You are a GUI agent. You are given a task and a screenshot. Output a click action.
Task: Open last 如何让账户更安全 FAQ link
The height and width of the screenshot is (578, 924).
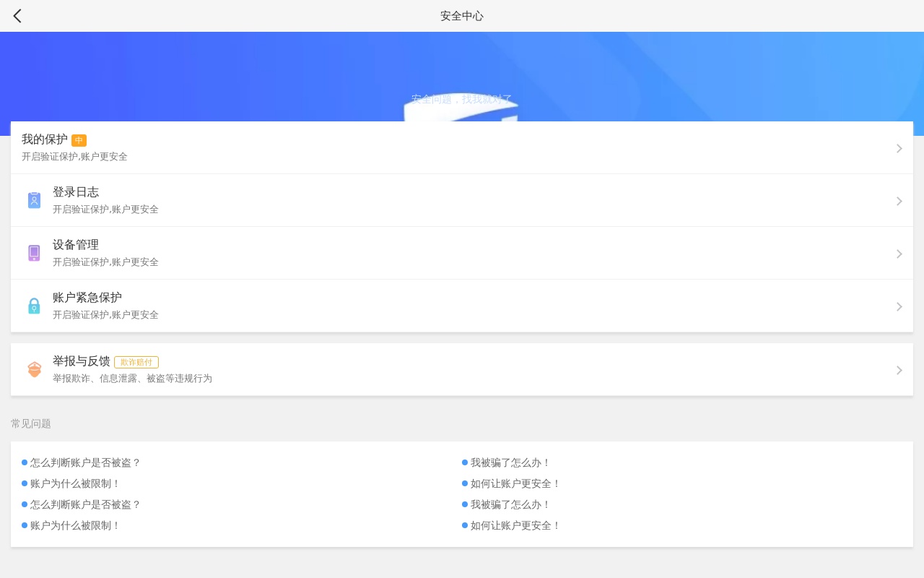515,525
